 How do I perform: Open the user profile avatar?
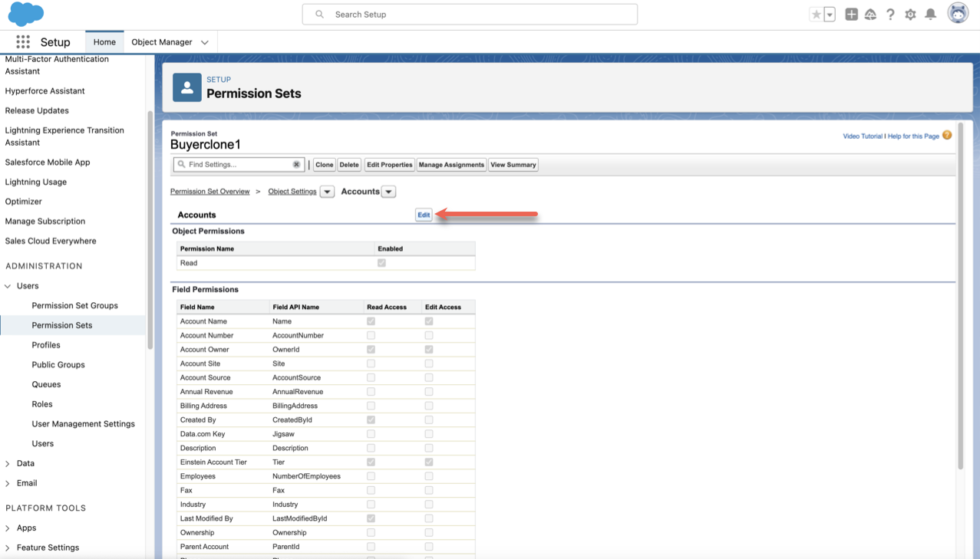pos(958,14)
